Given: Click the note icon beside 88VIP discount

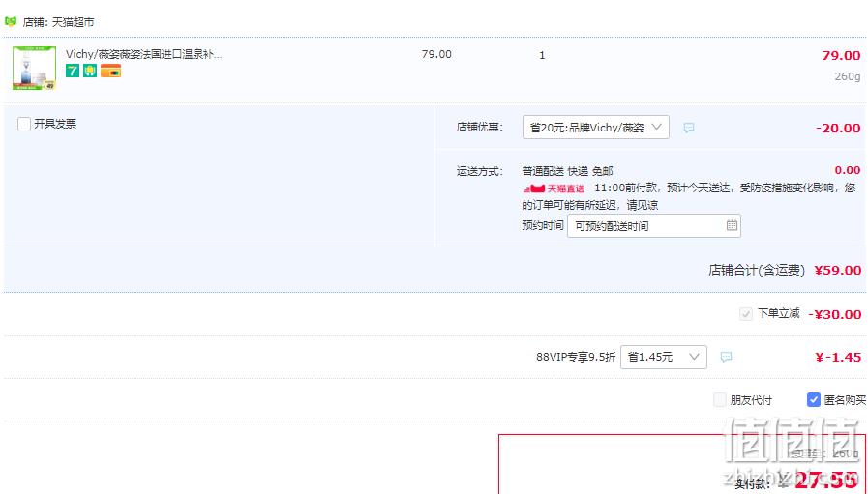Looking at the screenshot, I should click(x=727, y=357).
